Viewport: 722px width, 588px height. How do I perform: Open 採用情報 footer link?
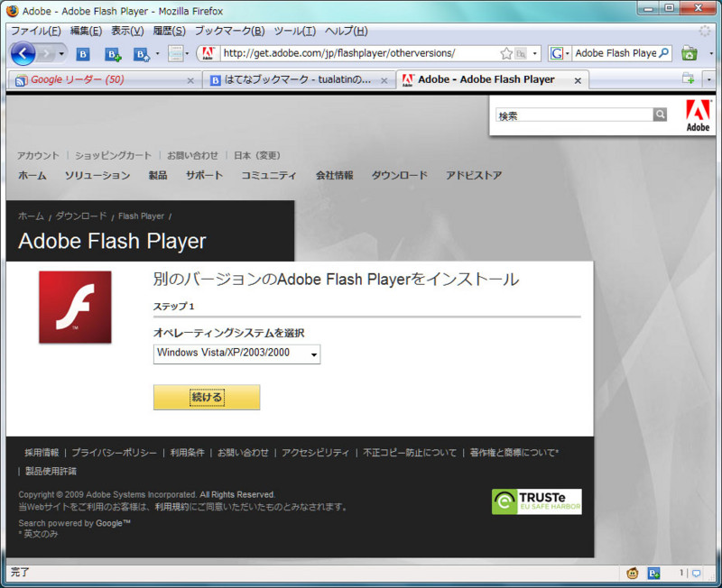42,453
